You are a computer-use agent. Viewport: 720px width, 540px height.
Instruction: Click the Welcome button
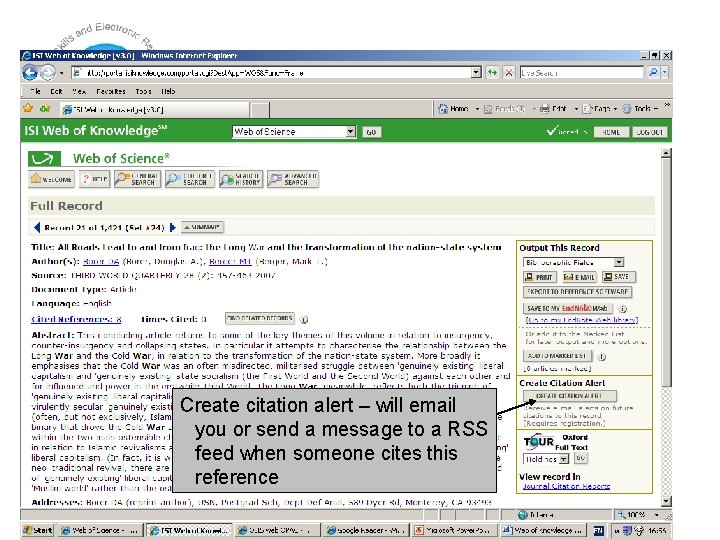(51, 179)
